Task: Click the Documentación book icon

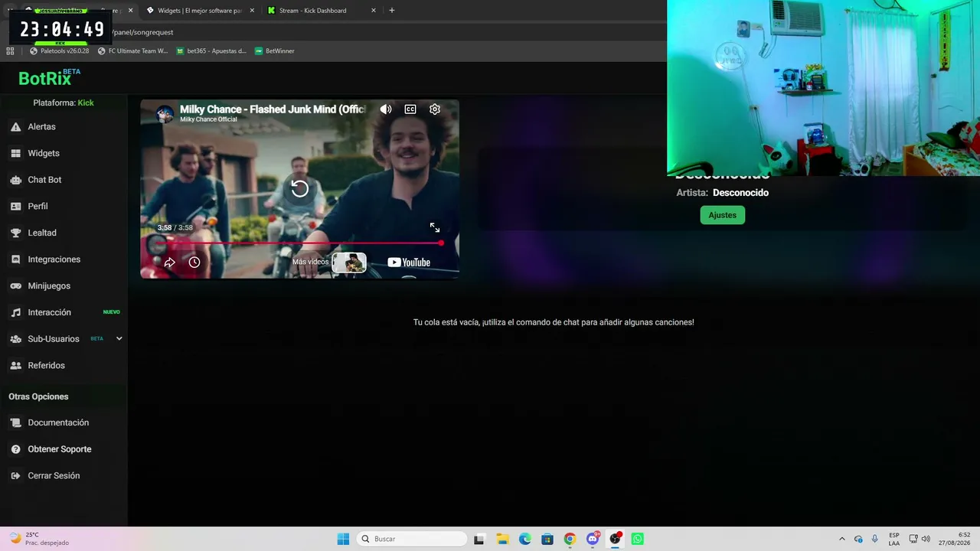Action: 15,422
